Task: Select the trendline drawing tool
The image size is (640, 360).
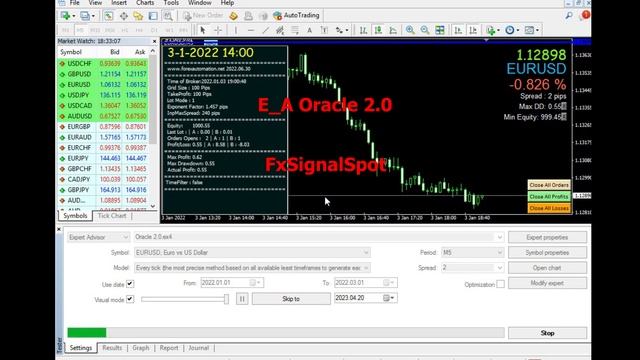Action: coord(265,30)
